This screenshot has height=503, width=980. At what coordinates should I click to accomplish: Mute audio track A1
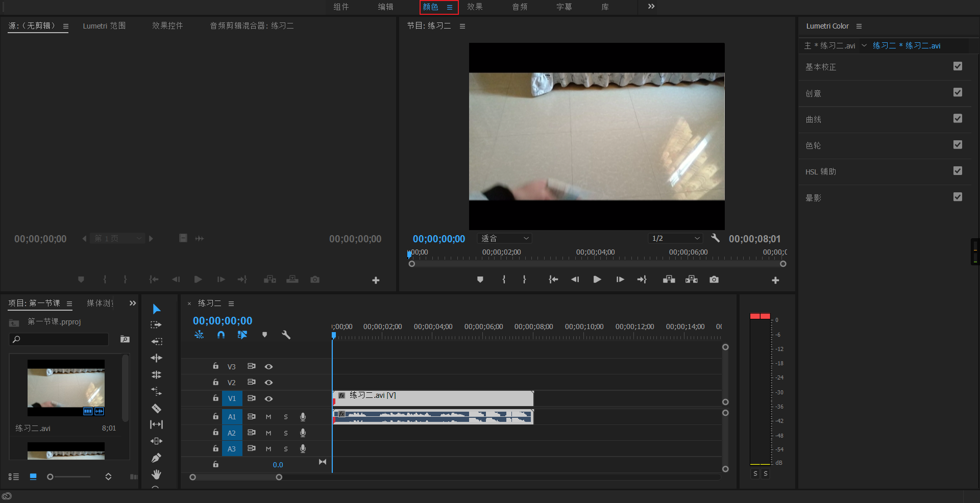point(268,417)
